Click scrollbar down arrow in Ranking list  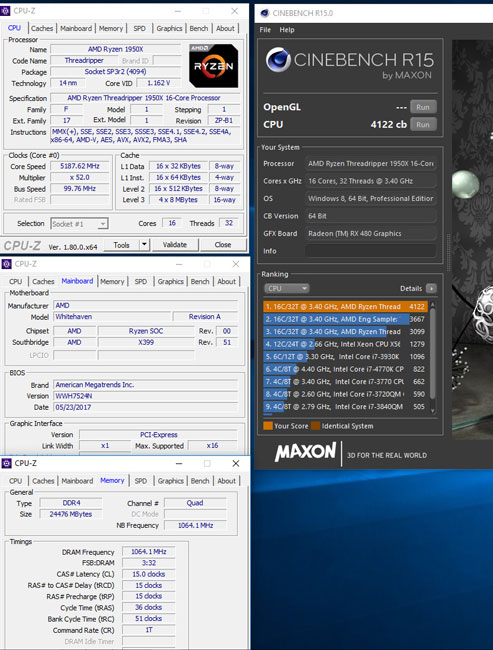[x=433, y=411]
